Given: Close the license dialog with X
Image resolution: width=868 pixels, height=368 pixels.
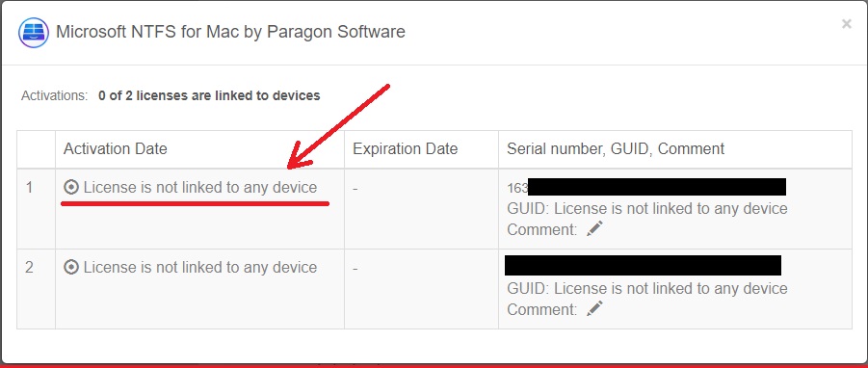Looking at the screenshot, I should click(x=846, y=24).
